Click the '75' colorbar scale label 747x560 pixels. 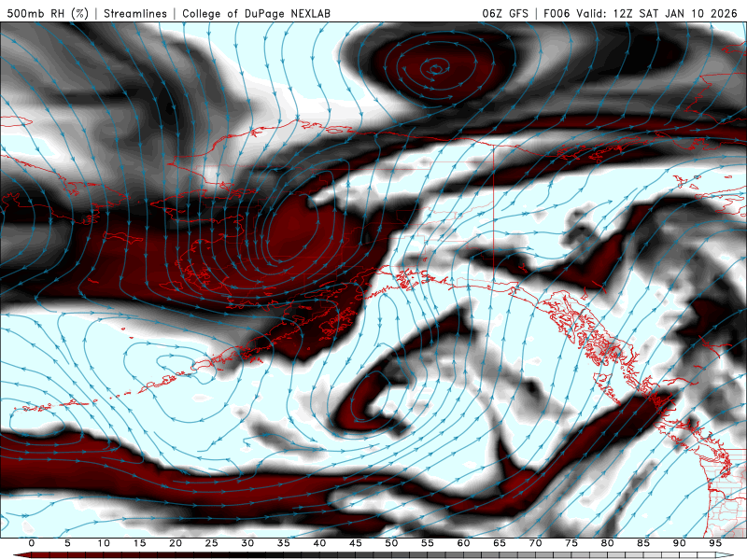point(571,543)
